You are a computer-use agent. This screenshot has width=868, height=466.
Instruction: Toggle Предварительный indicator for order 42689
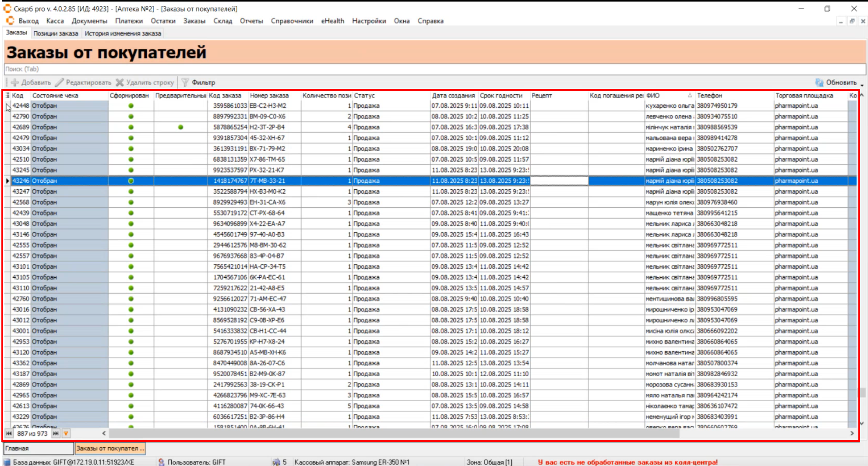(180, 127)
